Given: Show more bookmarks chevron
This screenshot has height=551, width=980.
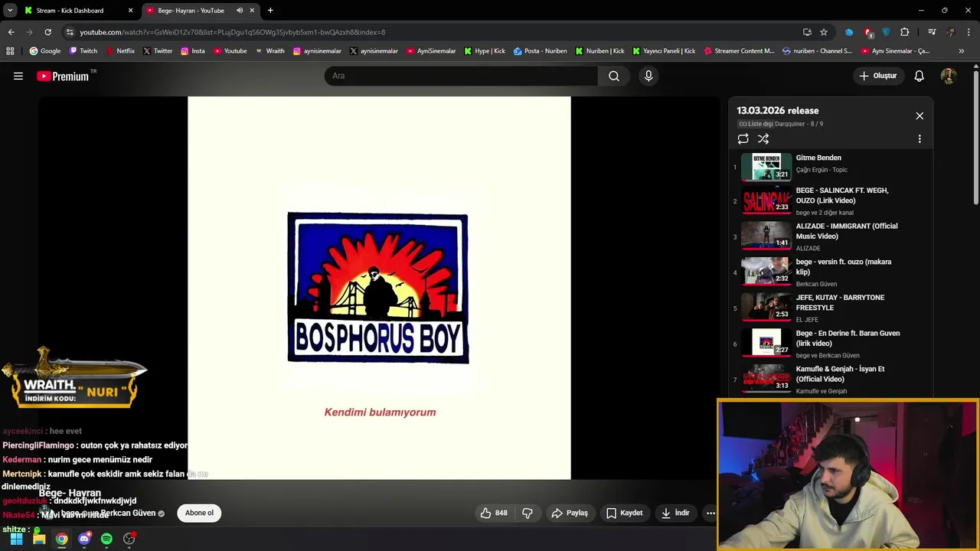Looking at the screenshot, I should 962,51.
